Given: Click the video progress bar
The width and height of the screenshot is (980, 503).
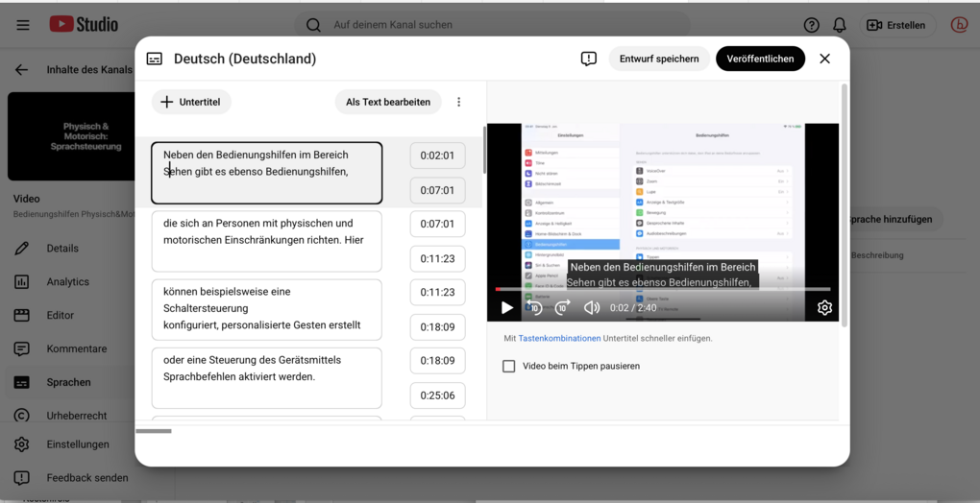Looking at the screenshot, I should (663, 289).
